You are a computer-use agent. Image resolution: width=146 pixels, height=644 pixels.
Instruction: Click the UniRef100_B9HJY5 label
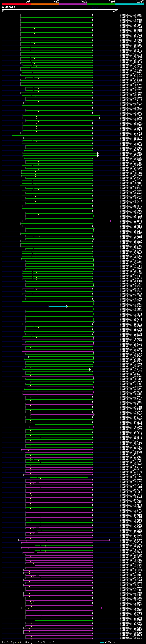coord(131,32)
